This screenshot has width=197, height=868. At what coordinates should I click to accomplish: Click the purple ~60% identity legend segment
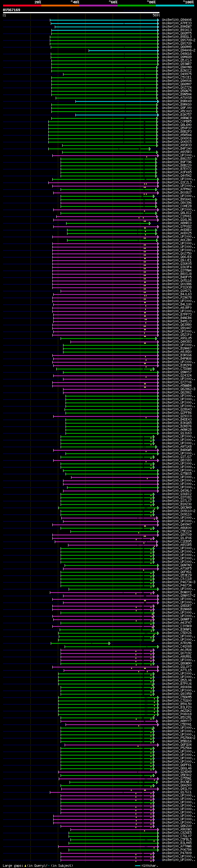pyautogui.click(x=98, y=6)
